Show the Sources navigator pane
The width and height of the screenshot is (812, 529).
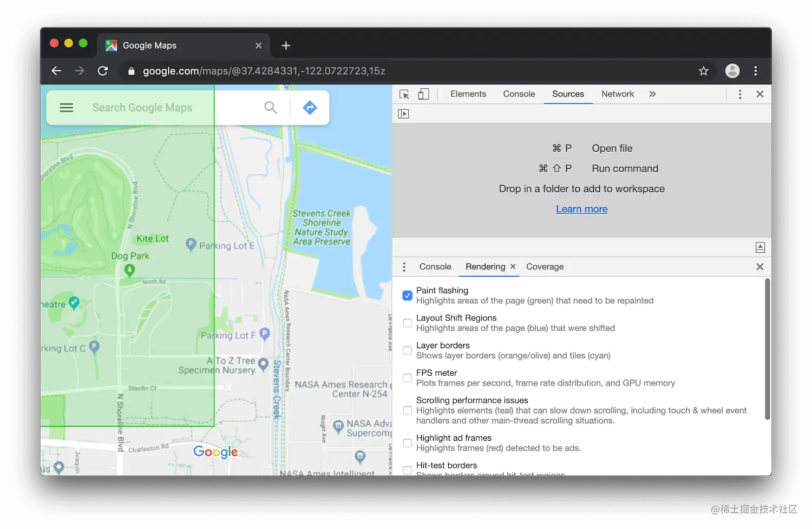403,114
